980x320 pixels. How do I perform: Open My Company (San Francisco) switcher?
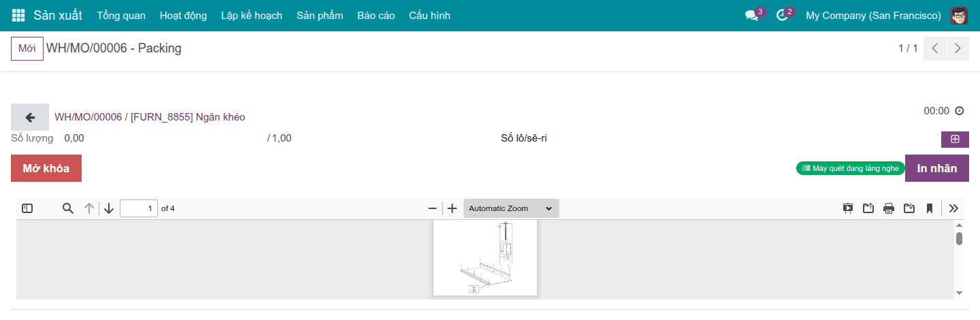[x=873, y=15]
